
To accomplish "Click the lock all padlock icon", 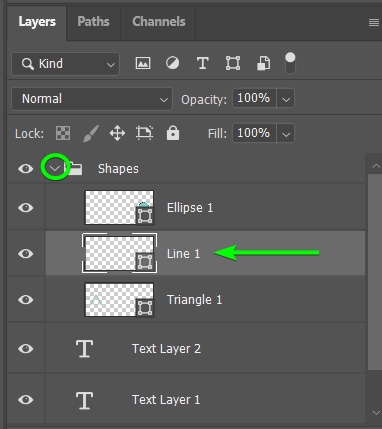I will tap(173, 133).
